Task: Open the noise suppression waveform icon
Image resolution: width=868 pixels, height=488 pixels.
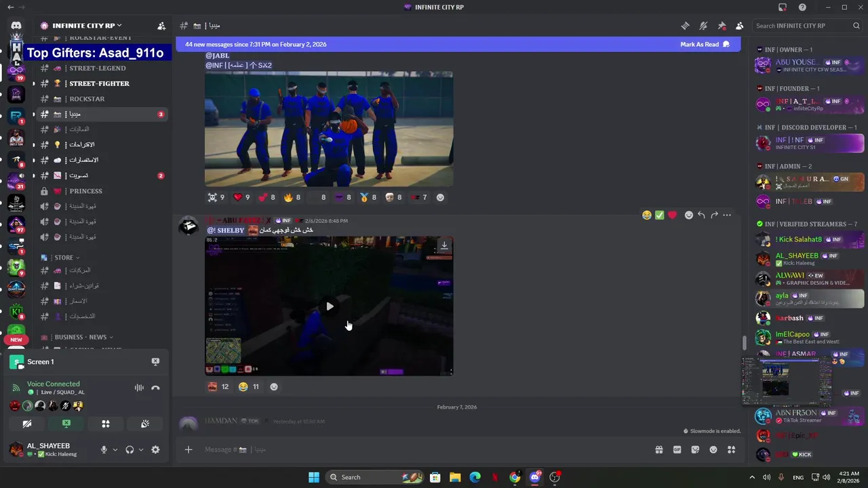Action: pyautogui.click(x=139, y=388)
